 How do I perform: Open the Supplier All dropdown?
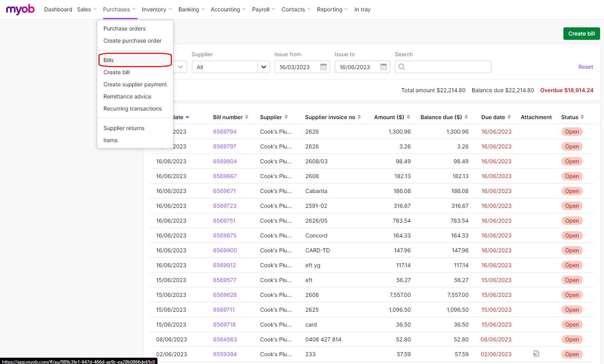231,67
